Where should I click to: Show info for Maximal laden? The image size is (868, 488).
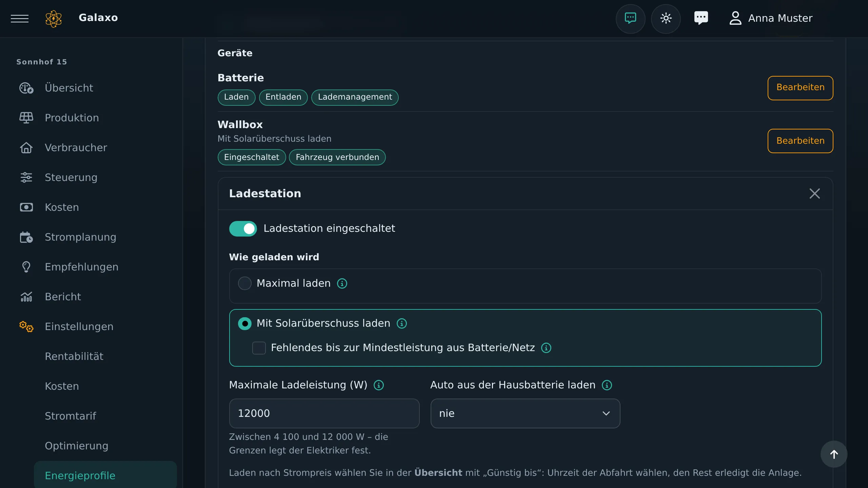pyautogui.click(x=342, y=283)
